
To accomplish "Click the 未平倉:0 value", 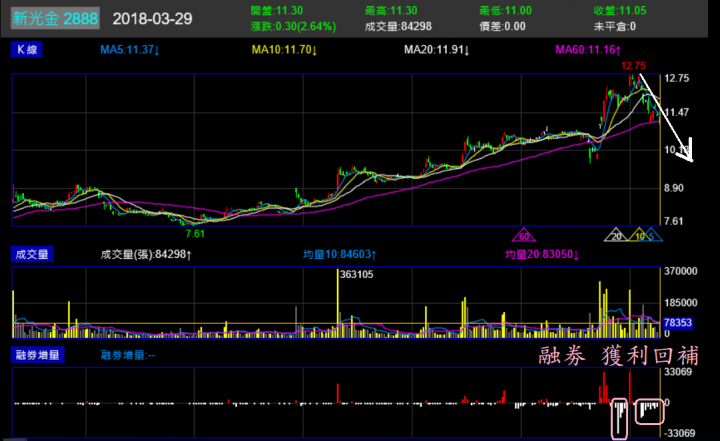I will pyautogui.click(x=615, y=27).
